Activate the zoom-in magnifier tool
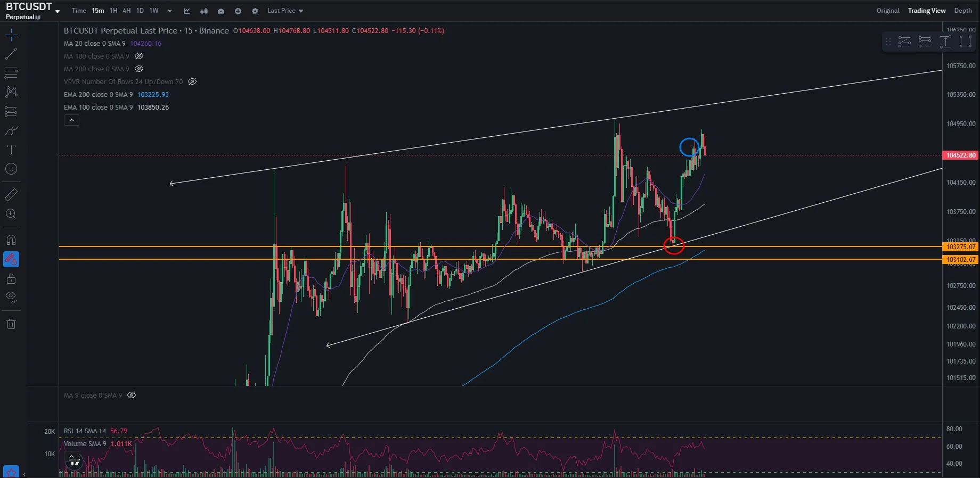Screen dimensions: 980x478 (x=11, y=214)
